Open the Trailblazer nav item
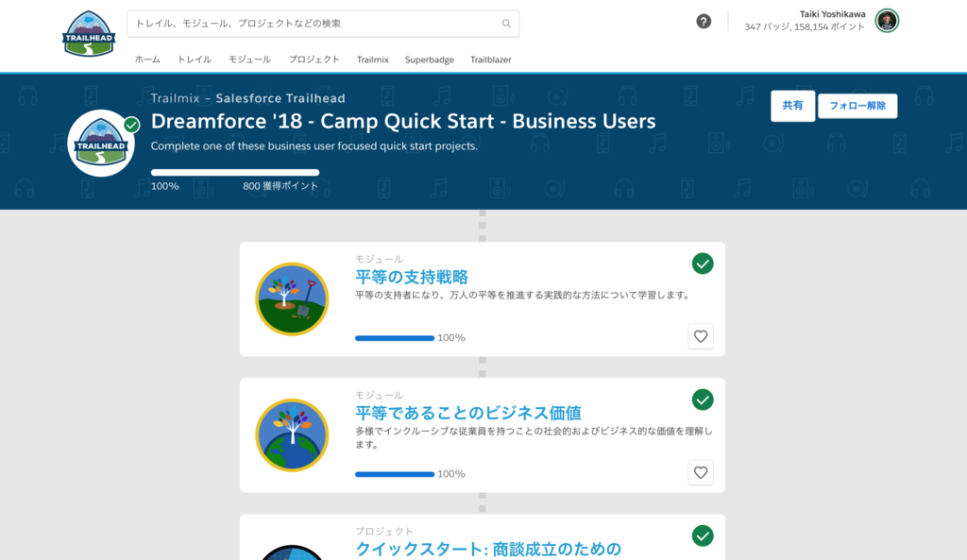Screen dimensions: 967x560 491,59
